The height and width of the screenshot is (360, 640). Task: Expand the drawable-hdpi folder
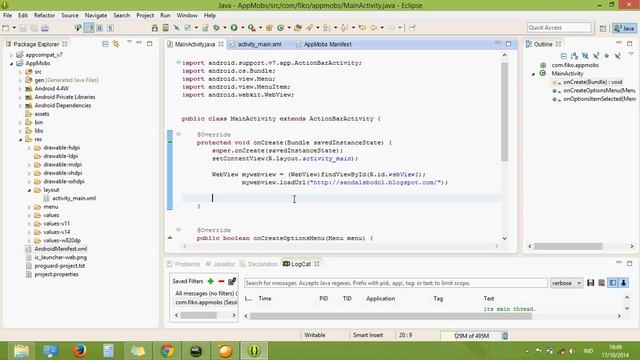click(29, 148)
